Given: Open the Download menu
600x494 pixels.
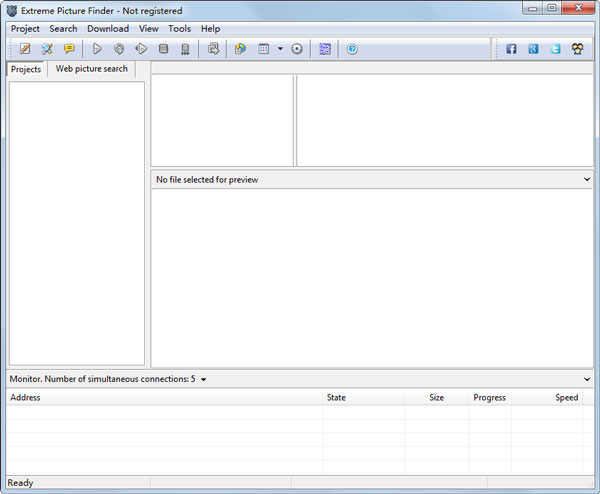Looking at the screenshot, I should coord(108,29).
